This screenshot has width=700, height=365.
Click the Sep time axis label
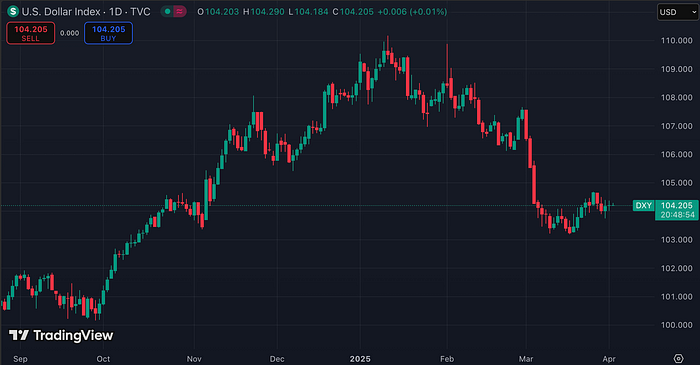[20, 359]
